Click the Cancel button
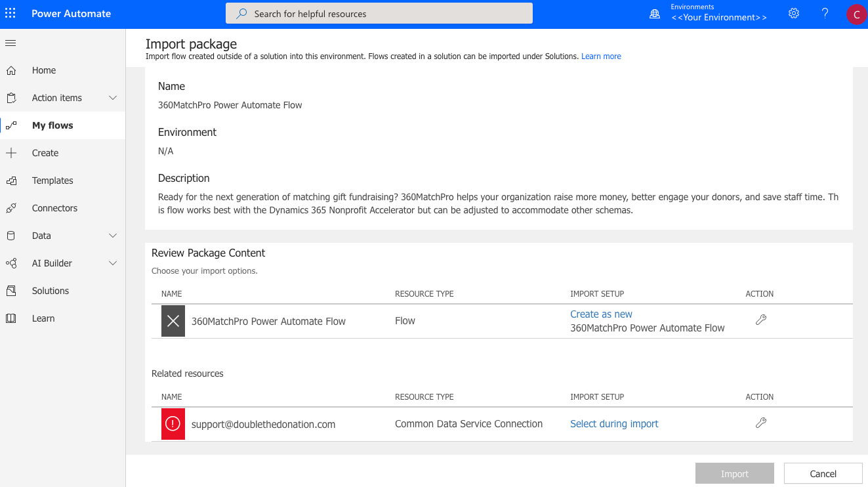868x487 pixels. click(823, 474)
